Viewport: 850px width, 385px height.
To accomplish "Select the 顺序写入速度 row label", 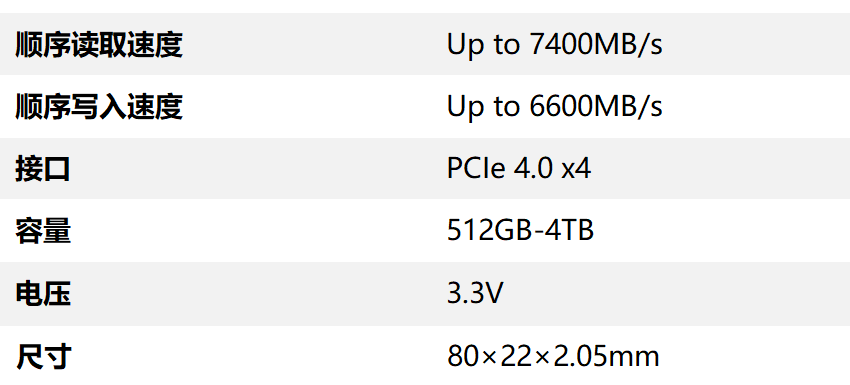I will point(99,107).
